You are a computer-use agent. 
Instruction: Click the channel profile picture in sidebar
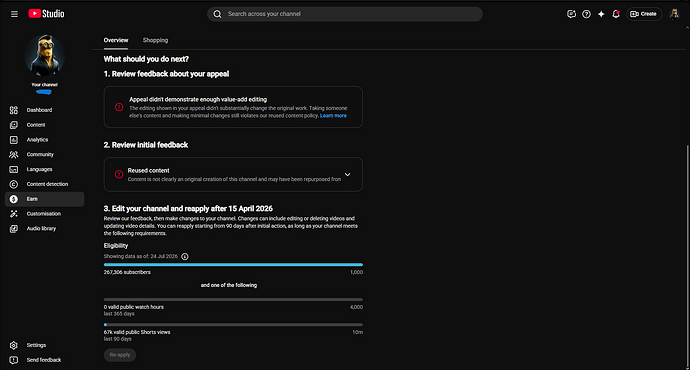pos(44,56)
